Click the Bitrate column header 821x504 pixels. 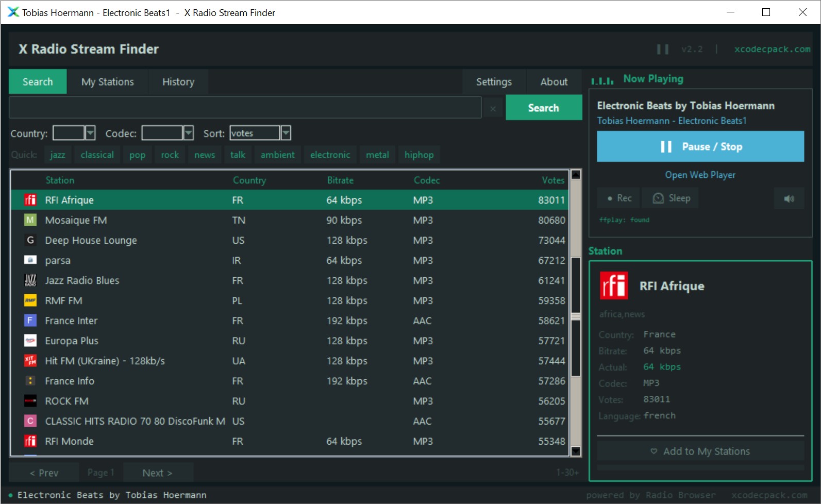pos(341,180)
